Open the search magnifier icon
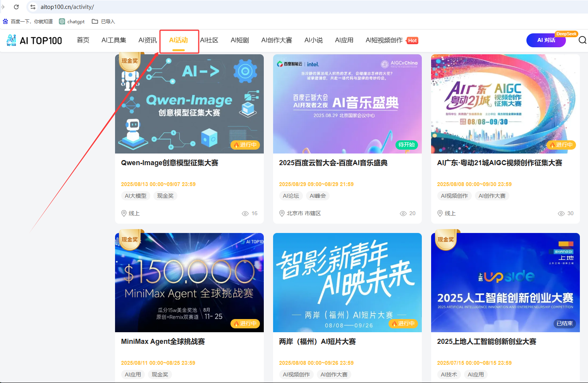The height and width of the screenshot is (383, 588). point(582,40)
